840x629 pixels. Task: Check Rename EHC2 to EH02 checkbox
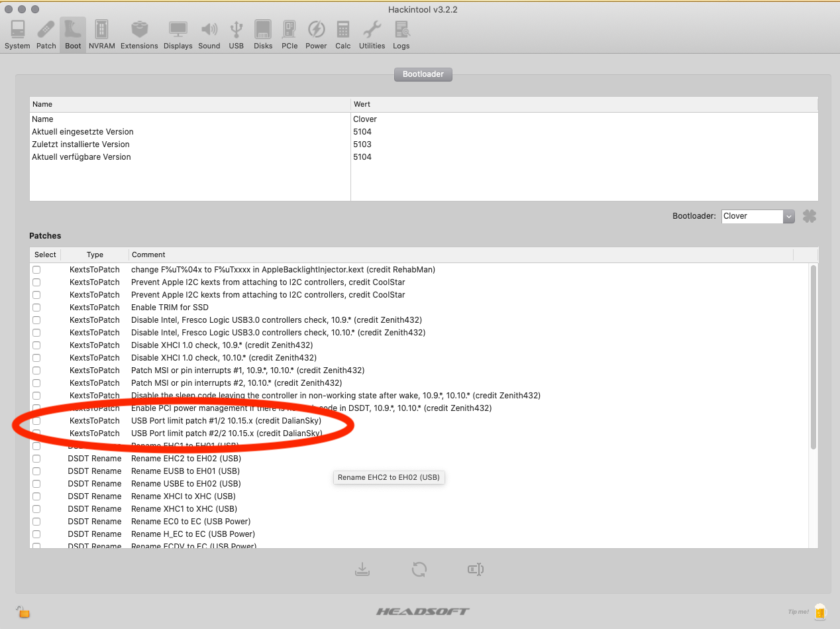click(x=36, y=459)
